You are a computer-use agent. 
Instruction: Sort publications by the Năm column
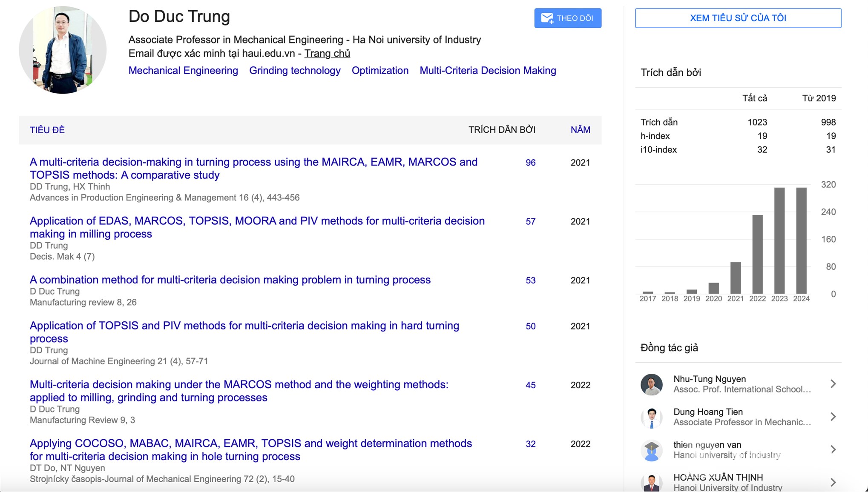pyautogui.click(x=580, y=130)
